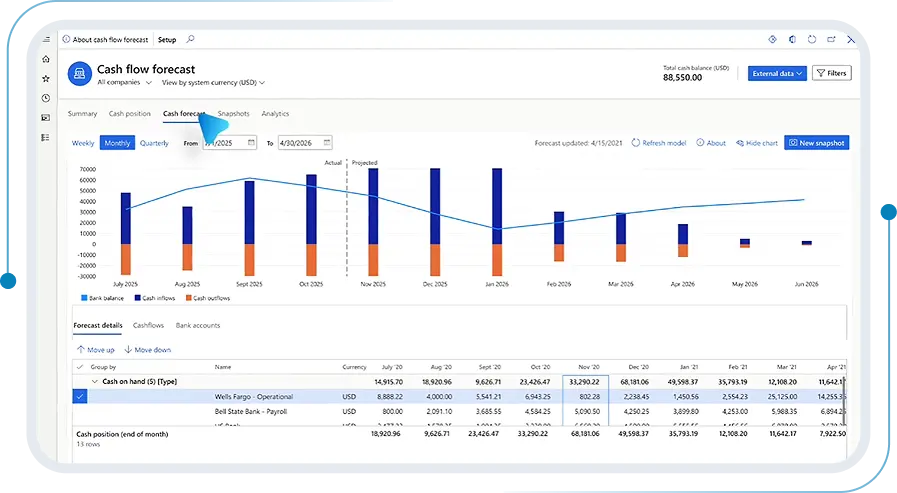Click the search magnifier icon
897x493 pixels.
[190, 39]
